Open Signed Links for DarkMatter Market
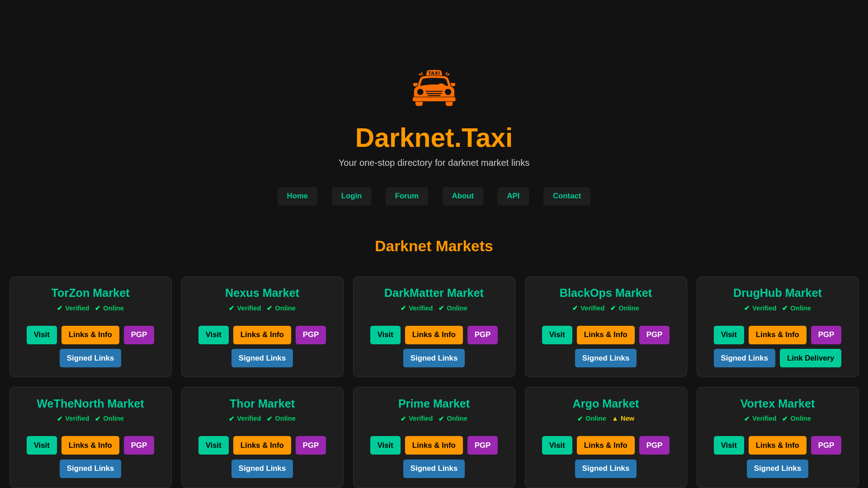Viewport: 868px width, 488px height. (x=434, y=358)
